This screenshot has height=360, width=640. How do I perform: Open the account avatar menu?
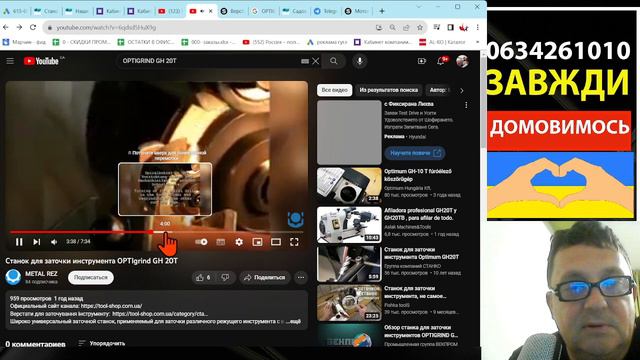point(462,61)
